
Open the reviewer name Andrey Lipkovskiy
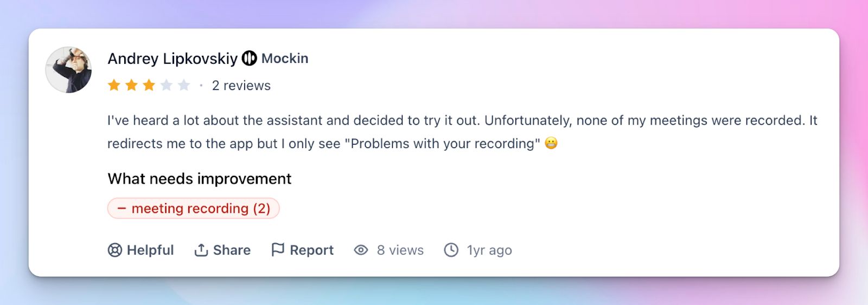pos(173,59)
